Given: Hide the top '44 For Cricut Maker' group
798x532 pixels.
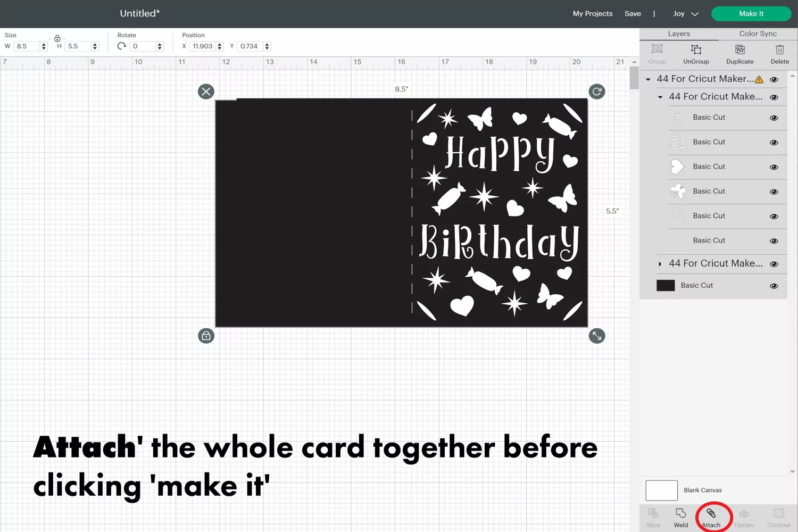Looking at the screenshot, I should [774, 79].
